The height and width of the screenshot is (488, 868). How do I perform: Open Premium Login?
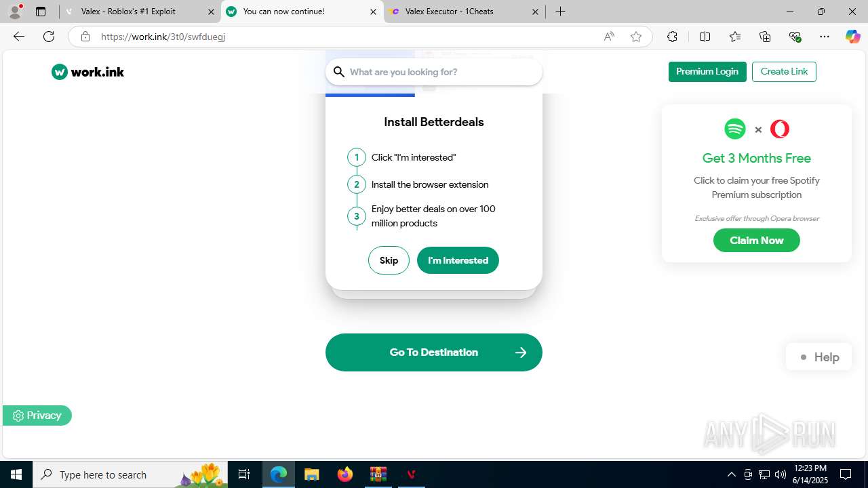coord(707,72)
